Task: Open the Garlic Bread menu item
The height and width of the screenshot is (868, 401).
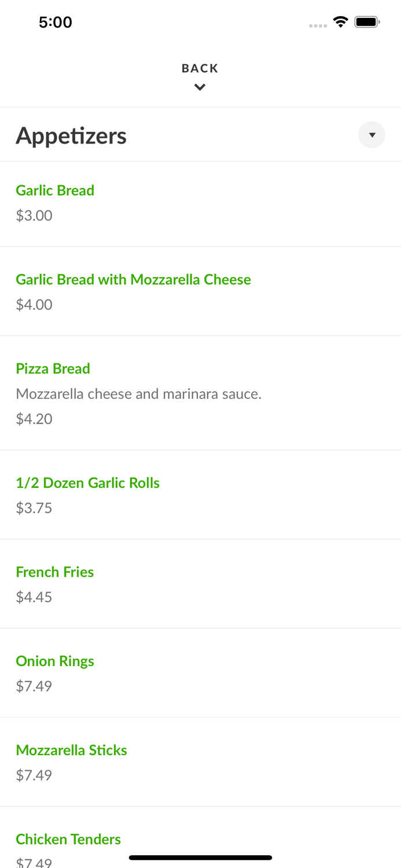Action: click(55, 190)
